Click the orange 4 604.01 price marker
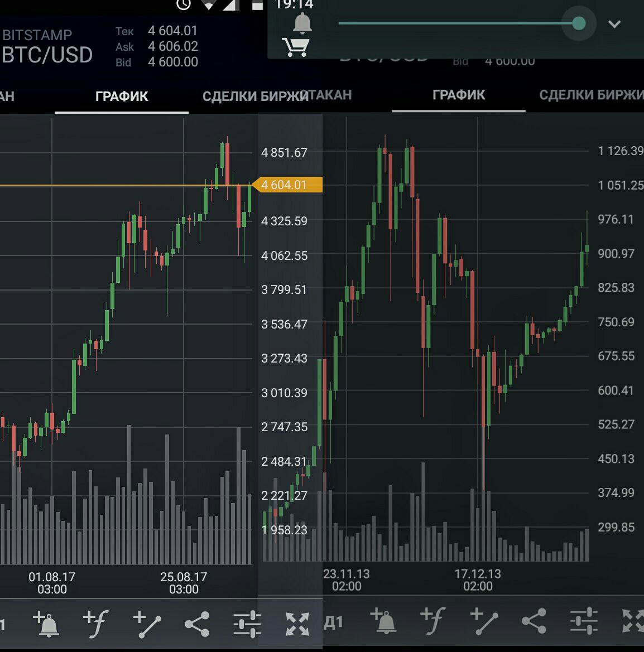The height and width of the screenshot is (652, 644). (287, 185)
